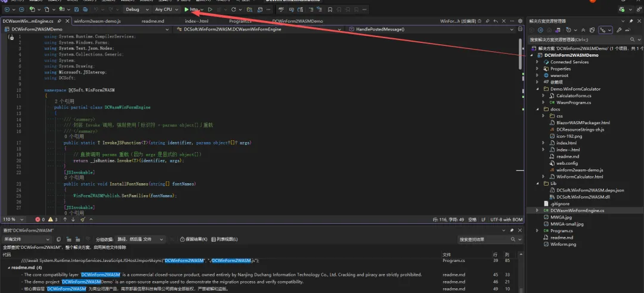Click the Save icon in the toolbar
Screen dimensions: 644x293
coord(76,9)
